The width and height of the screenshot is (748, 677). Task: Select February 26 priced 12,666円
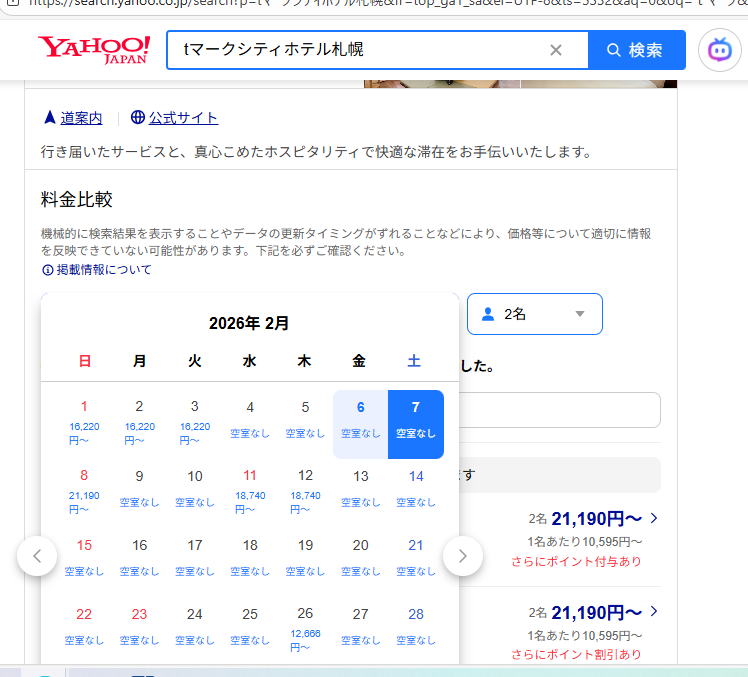(305, 631)
